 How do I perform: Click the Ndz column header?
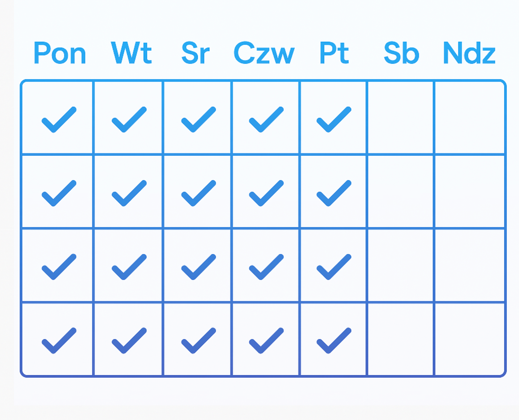tap(469, 53)
